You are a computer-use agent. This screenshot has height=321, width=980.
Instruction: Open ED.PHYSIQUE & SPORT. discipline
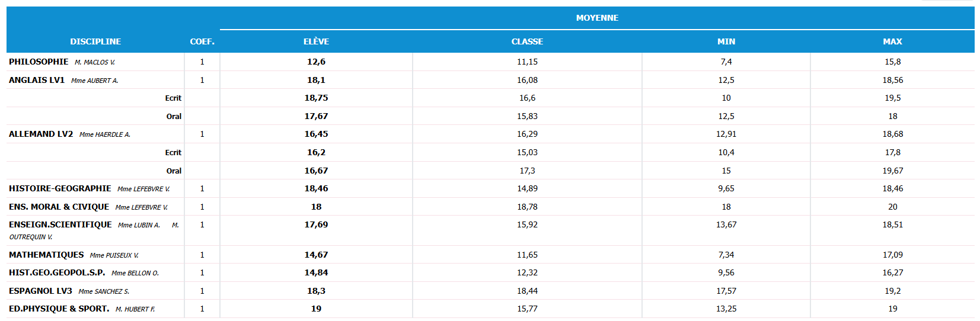tap(59, 309)
